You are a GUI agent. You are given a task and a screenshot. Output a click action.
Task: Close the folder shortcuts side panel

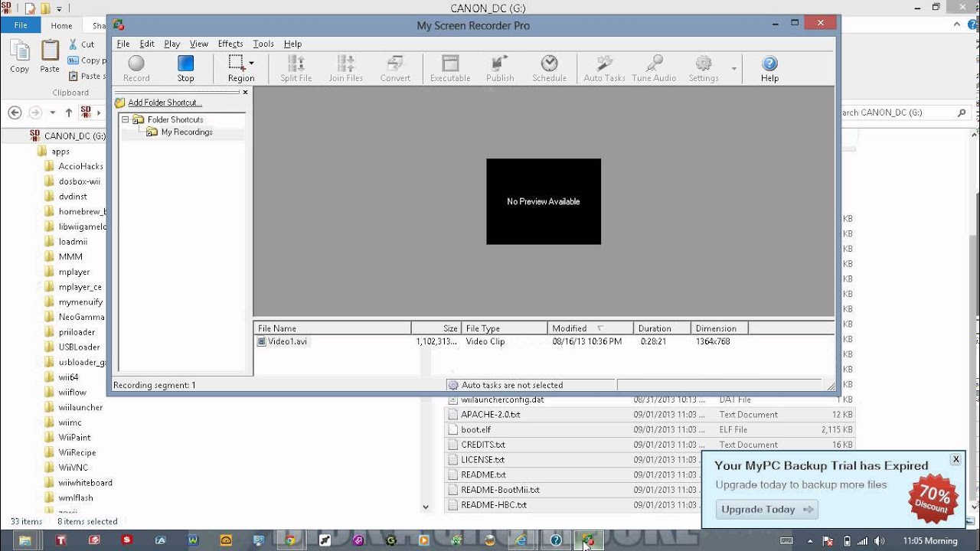[x=245, y=92]
